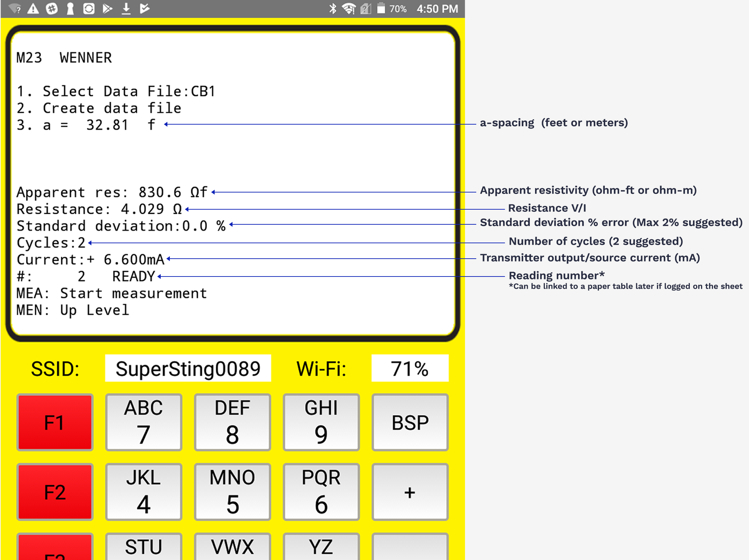The image size is (749, 560).
Task: Click the '#: 2 READY' status line
Action: 86,276
